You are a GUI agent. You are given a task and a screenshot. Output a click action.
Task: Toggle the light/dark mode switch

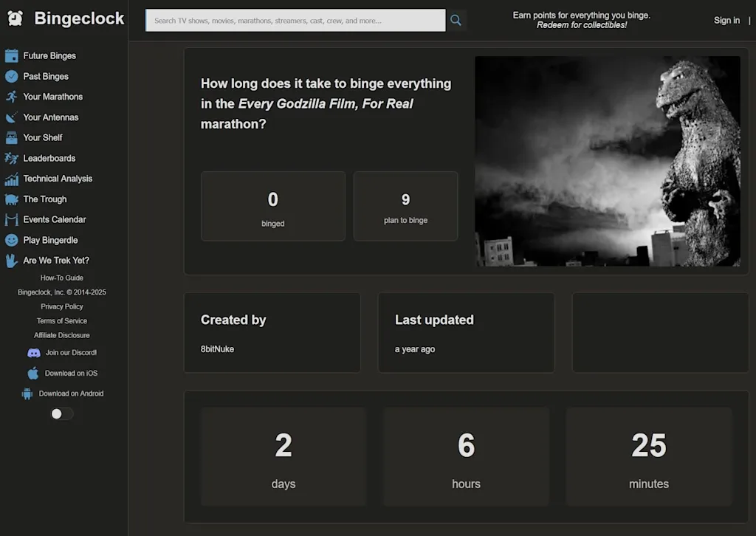(x=62, y=414)
